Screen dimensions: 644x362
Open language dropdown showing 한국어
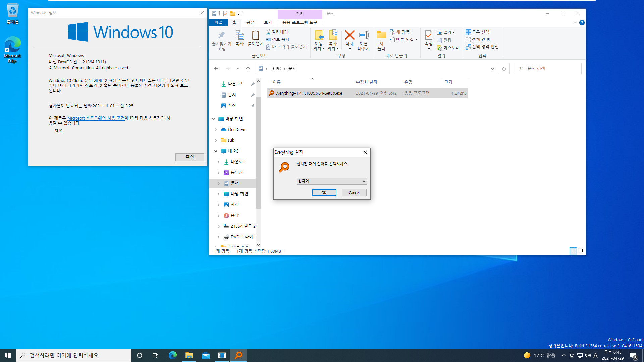[x=331, y=181]
